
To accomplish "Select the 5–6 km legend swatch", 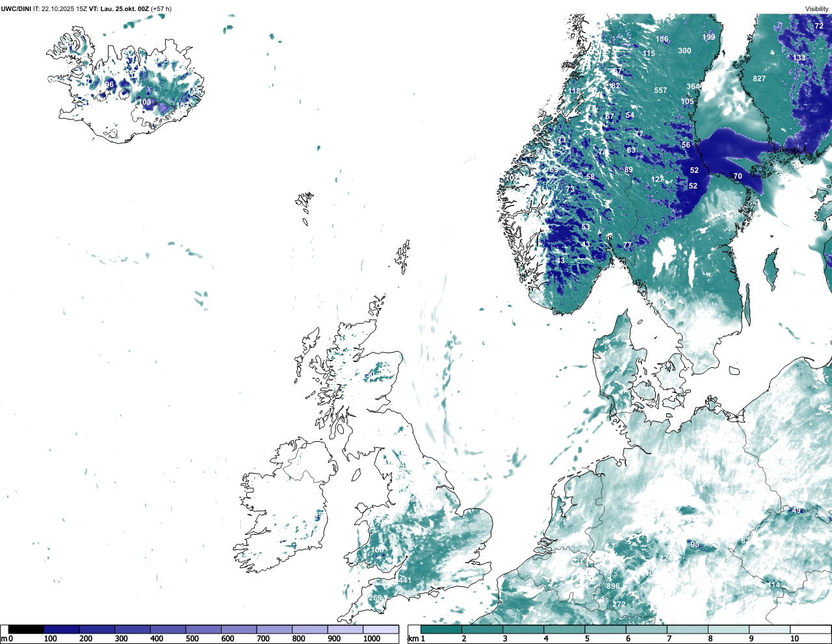I will pyautogui.click(x=606, y=629).
